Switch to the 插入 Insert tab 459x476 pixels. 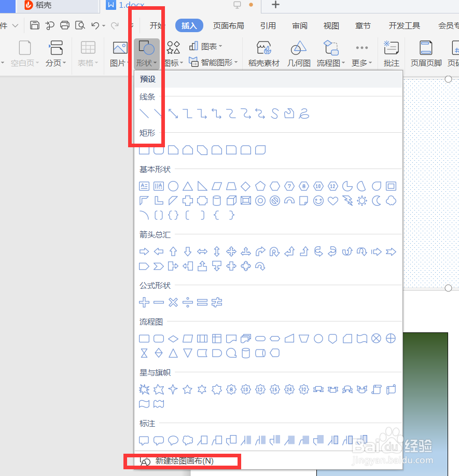tap(189, 26)
